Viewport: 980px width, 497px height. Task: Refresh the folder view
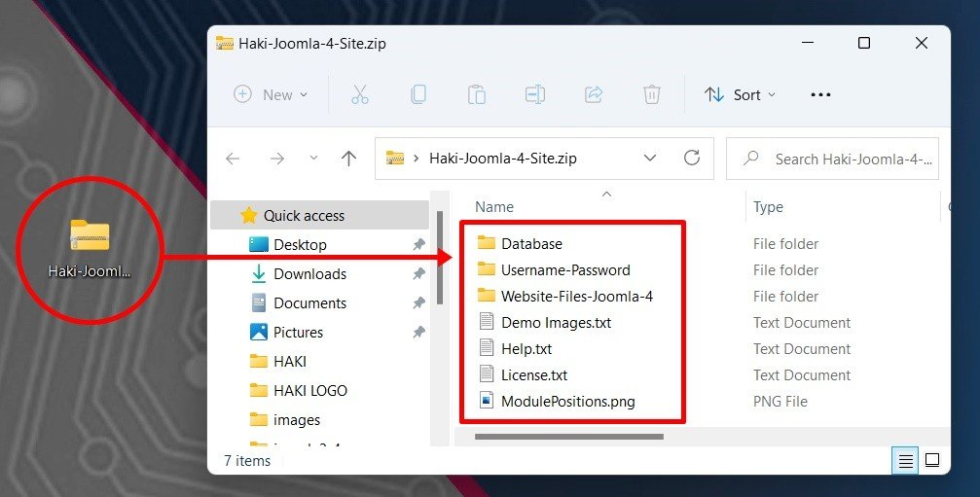[x=692, y=158]
